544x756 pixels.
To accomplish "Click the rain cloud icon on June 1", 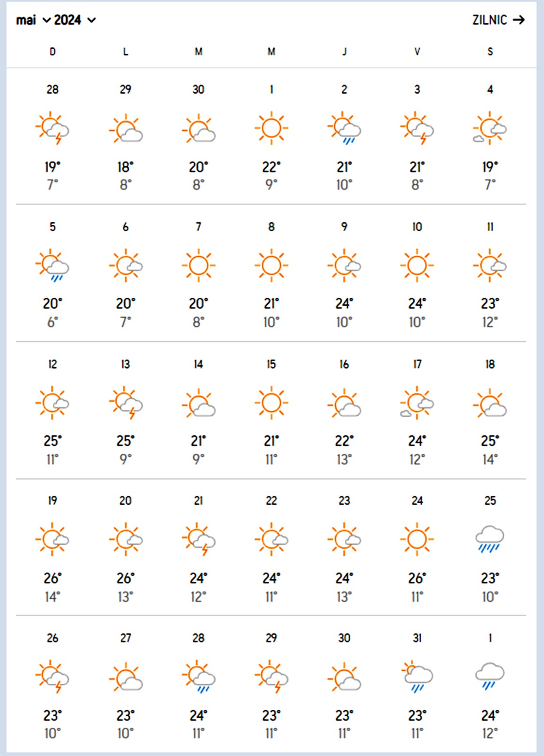I will pyautogui.click(x=490, y=676).
